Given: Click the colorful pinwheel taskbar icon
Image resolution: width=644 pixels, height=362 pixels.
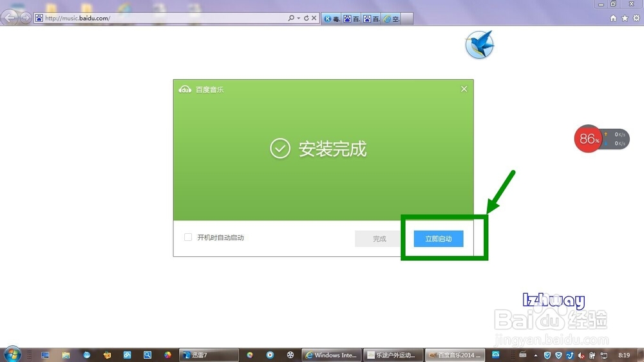Looking at the screenshot, I should pos(167,355).
